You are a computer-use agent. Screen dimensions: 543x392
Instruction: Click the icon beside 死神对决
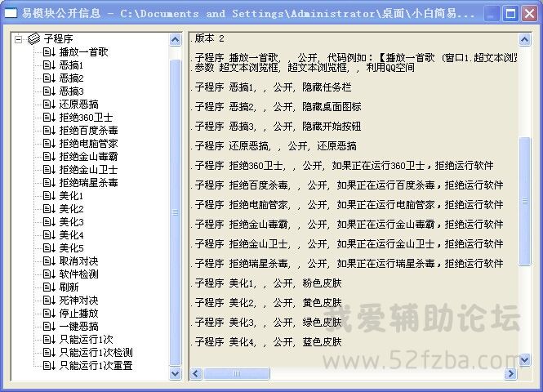coord(49,301)
